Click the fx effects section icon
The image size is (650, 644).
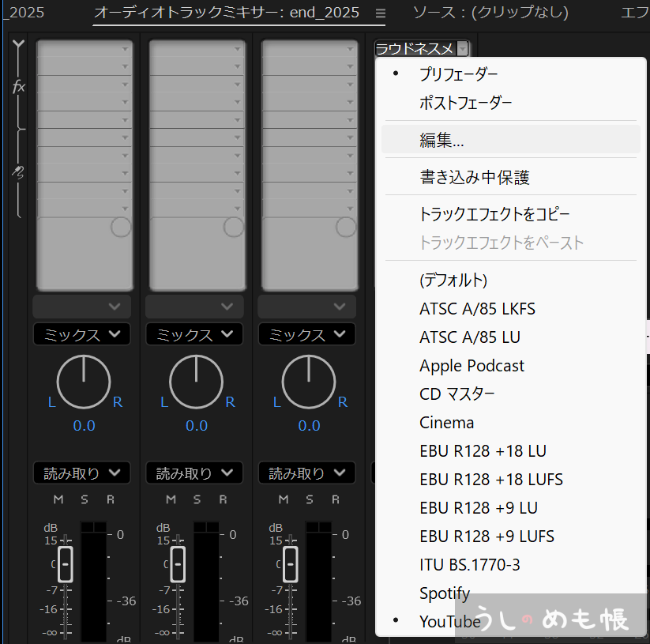19,86
